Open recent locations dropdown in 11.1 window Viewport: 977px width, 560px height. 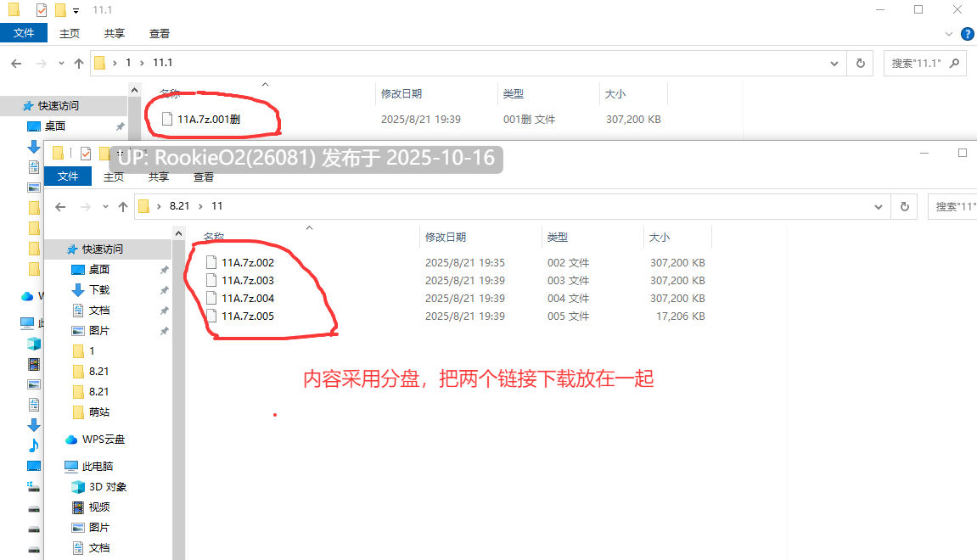point(61,63)
